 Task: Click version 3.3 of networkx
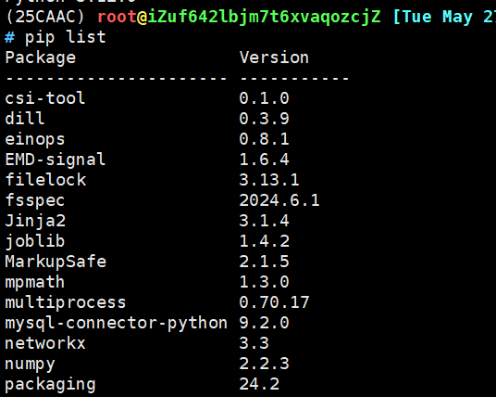[254, 343]
